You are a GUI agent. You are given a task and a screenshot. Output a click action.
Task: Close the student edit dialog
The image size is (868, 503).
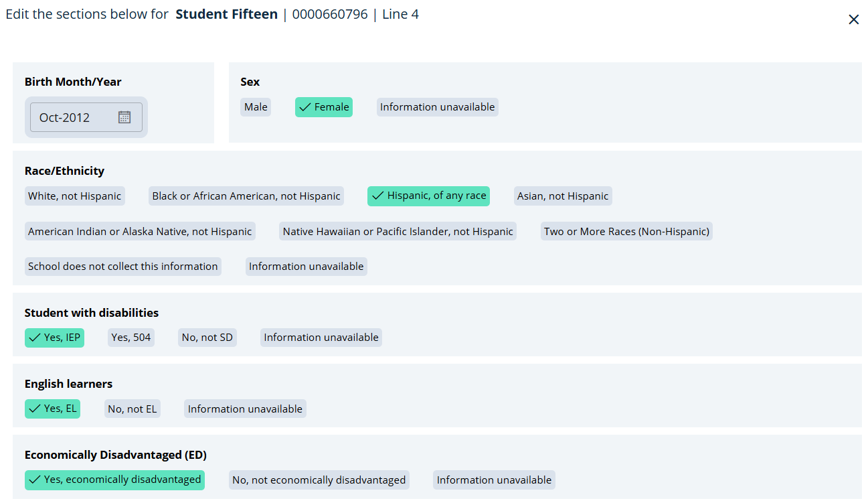coord(853,19)
